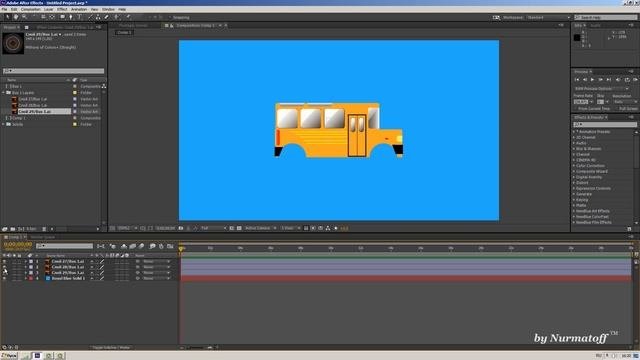Select the Puppet Pin tool
This screenshot has height=360, width=640.
[x=128, y=17]
